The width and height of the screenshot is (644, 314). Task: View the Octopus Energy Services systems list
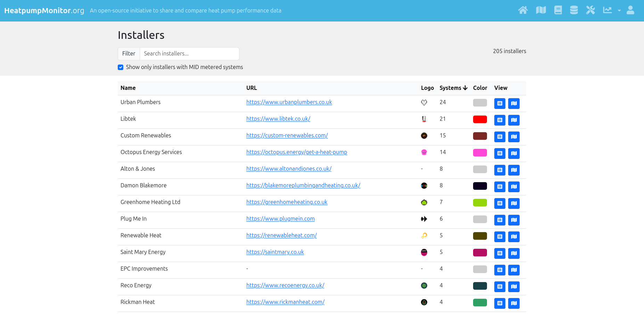click(500, 153)
